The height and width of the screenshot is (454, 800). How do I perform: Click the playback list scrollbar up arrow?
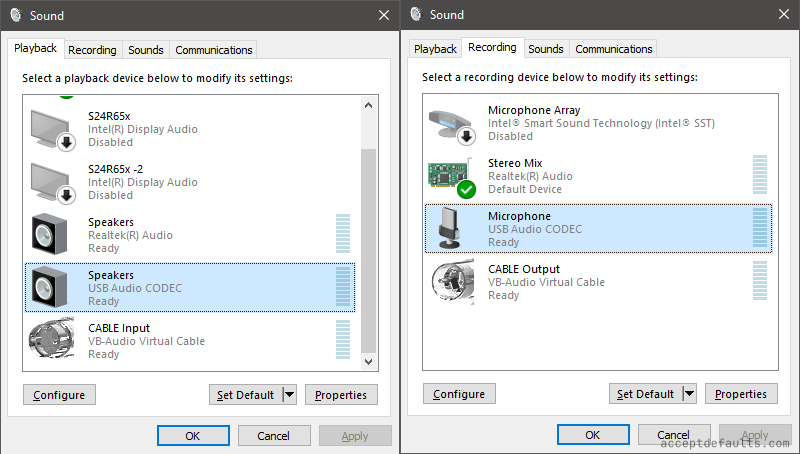coord(368,104)
